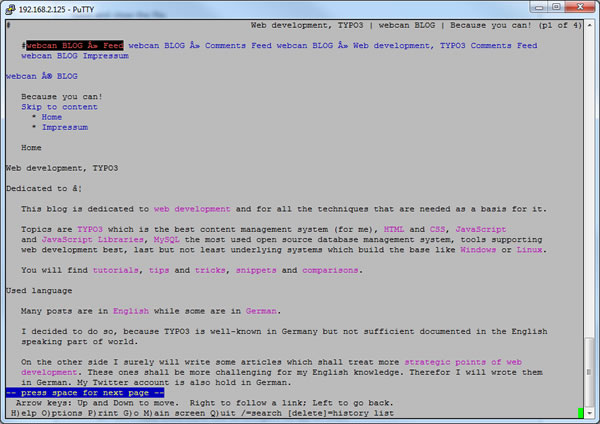This screenshot has width=600, height=424.
Task: Click the green terminal cursor block
Action: pos(580,413)
